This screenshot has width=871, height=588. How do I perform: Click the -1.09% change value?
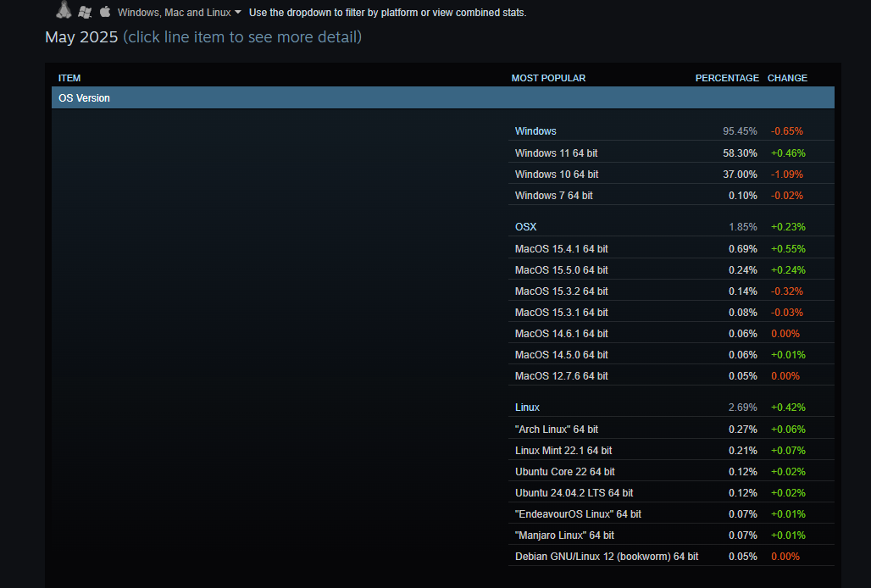coord(786,174)
